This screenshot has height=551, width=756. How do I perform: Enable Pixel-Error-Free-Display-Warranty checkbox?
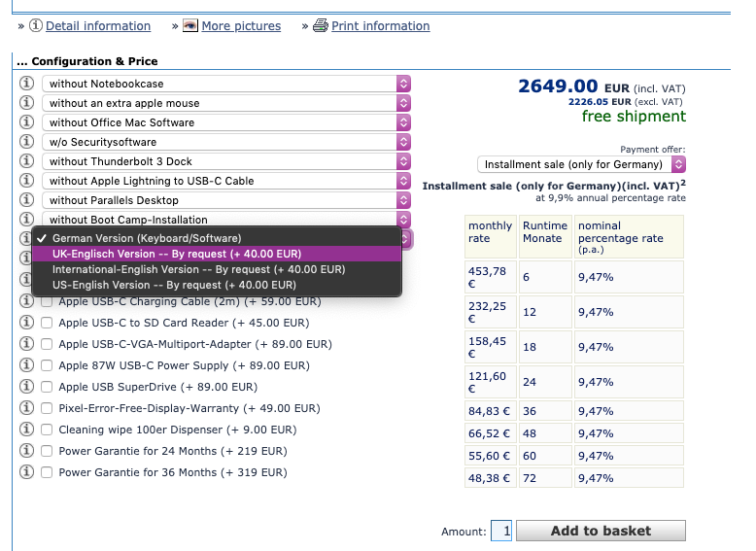pyautogui.click(x=47, y=408)
